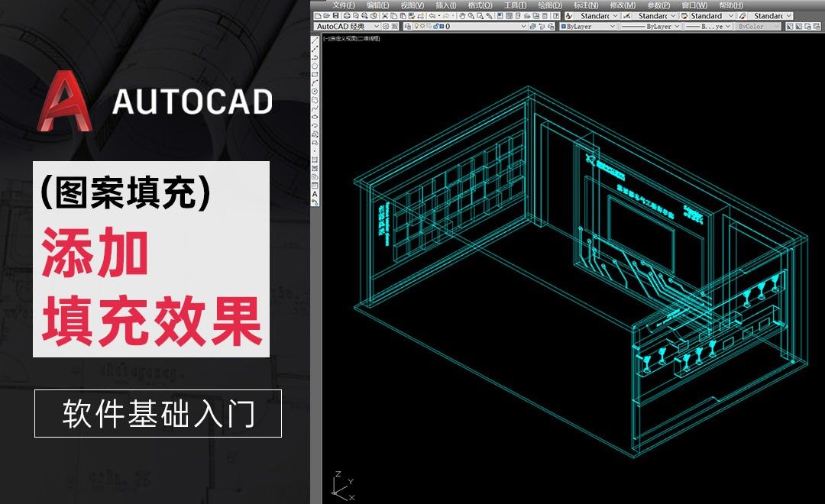825x504 pixels.
Task: Expand the ByLayer color dropdown
Action: (612, 25)
